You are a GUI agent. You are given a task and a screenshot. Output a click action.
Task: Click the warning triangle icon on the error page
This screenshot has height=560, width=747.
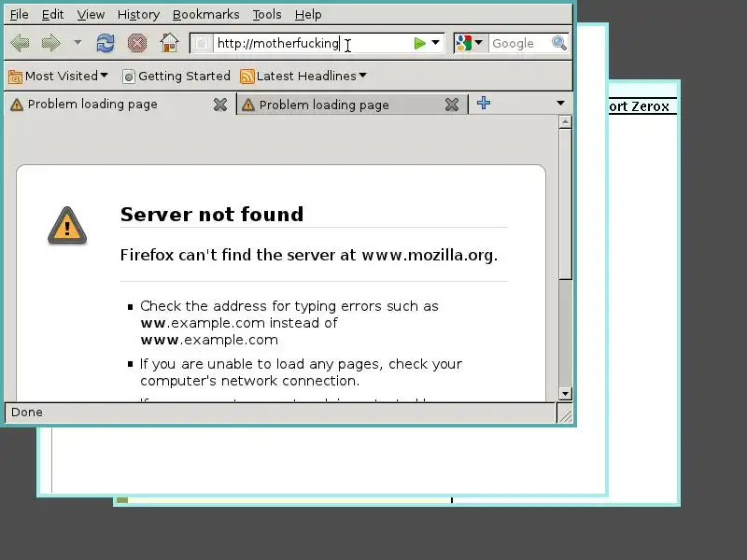click(x=67, y=226)
